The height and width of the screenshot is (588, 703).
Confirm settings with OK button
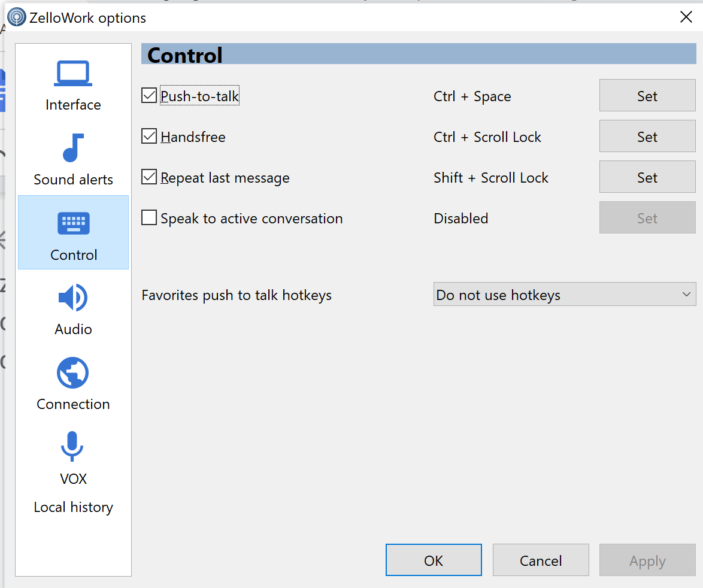434,560
